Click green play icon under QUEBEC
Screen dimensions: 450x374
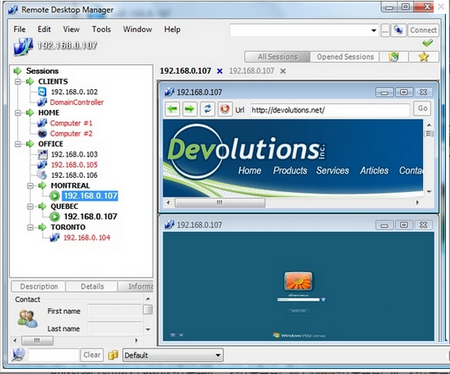pyautogui.click(x=55, y=217)
